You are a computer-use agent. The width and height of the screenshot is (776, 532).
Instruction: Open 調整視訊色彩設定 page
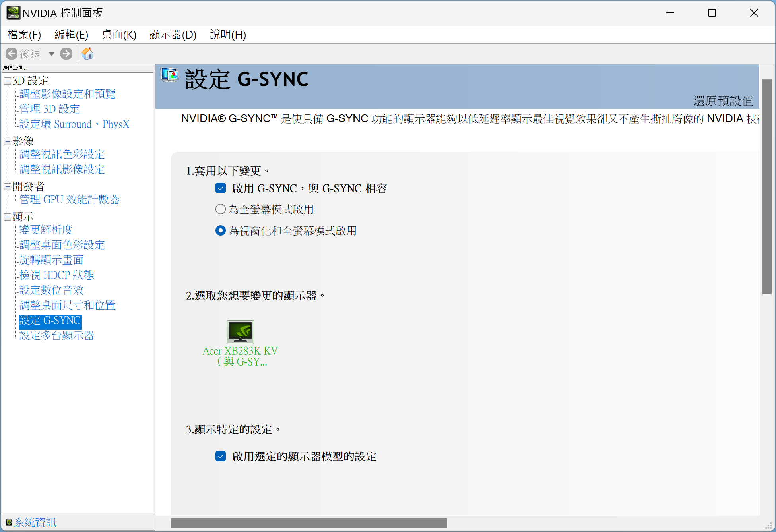pyautogui.click(x=62, y=154)
